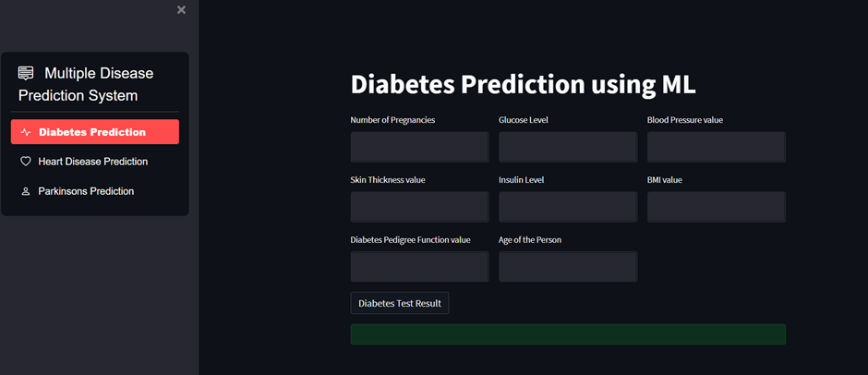Switch to Parkinsons Prediction page

click(x=95, y=191)
